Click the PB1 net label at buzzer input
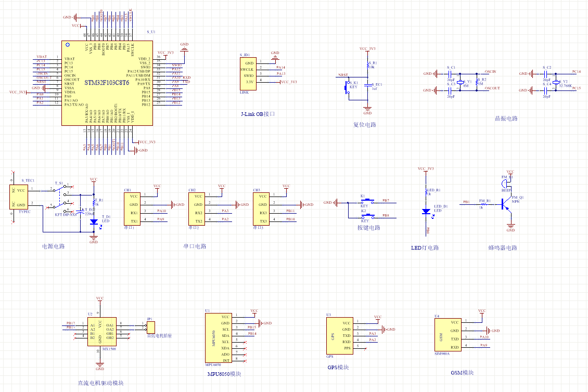The height and width of the screenshot is (392, 588). (466, 202)
